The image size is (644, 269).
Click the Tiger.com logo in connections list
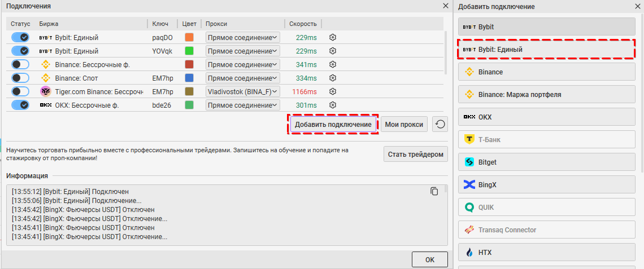point(45,91)
